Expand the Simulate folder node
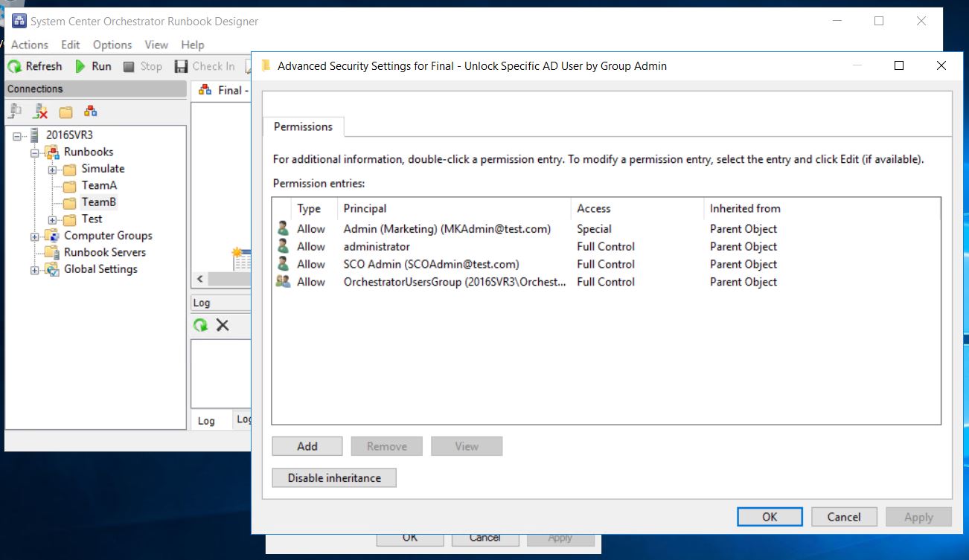Screen dimensions: 969x560 click(52, 170)
